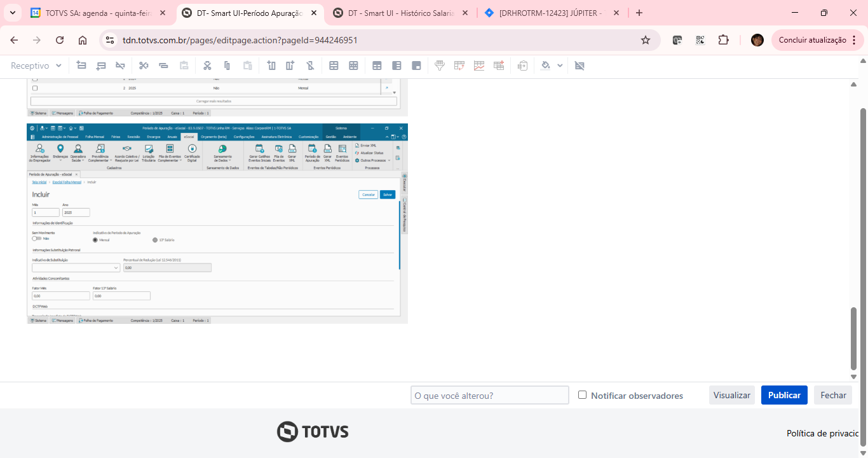Screen dimensions: 868x458
Task: Create a pivot table from the table
Action: coord(459,66)
